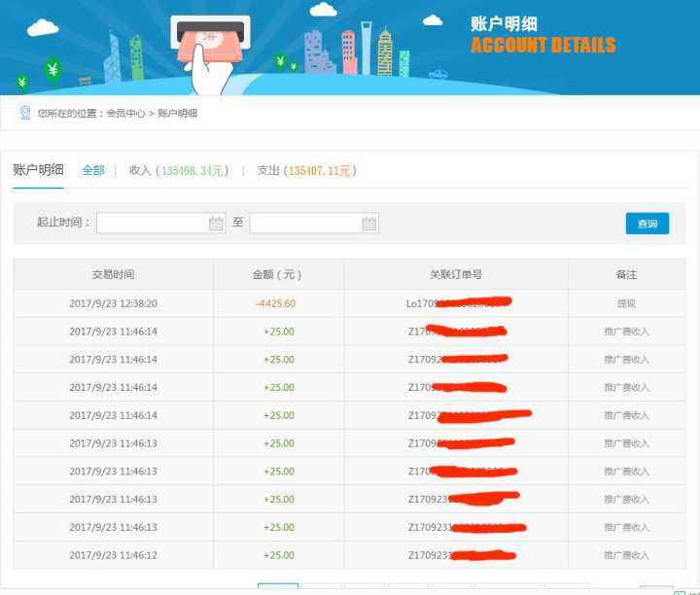
Task: Click the location pin icon in breadcrumb
Action: [x=25, y=113]
